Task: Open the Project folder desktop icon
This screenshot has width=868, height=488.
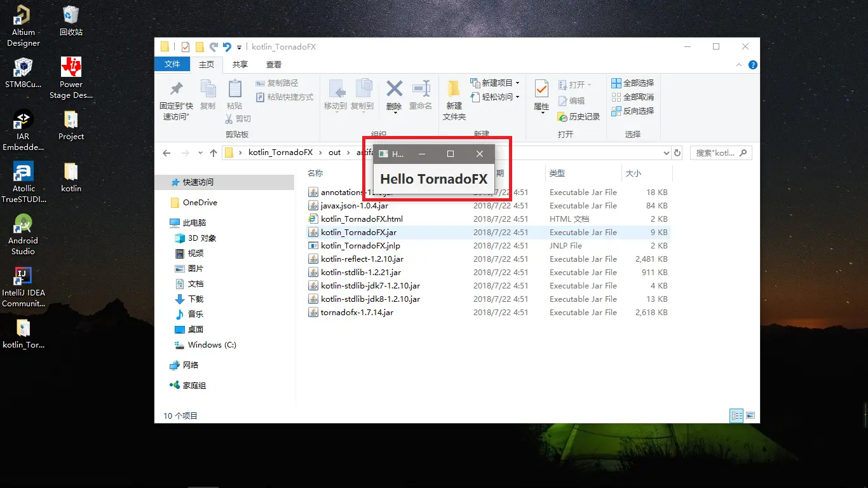Action: point(71,125)
